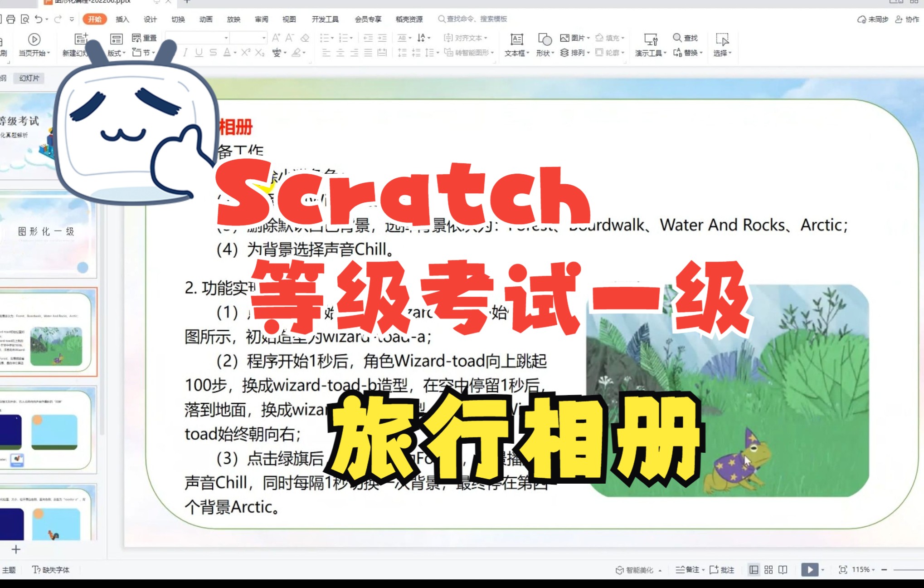Open the font color swatch picker
924x588 pixels.
(228, 53)
